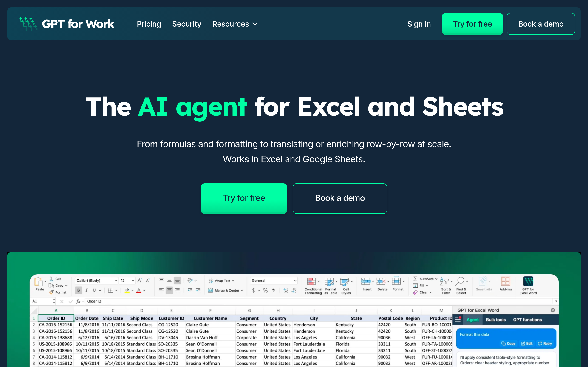Open the General number format dropdown

pyautogui.click(x=274, y=280)
